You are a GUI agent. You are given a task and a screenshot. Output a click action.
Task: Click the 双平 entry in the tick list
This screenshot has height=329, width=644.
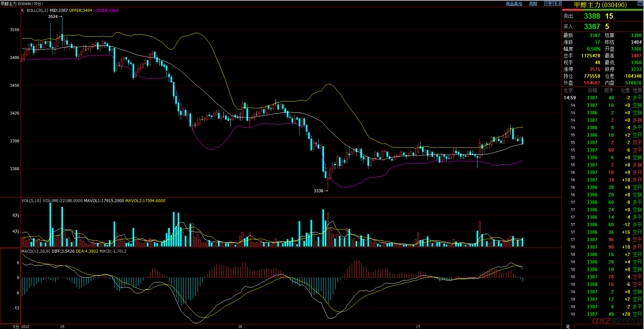click(x=637, y=142)
